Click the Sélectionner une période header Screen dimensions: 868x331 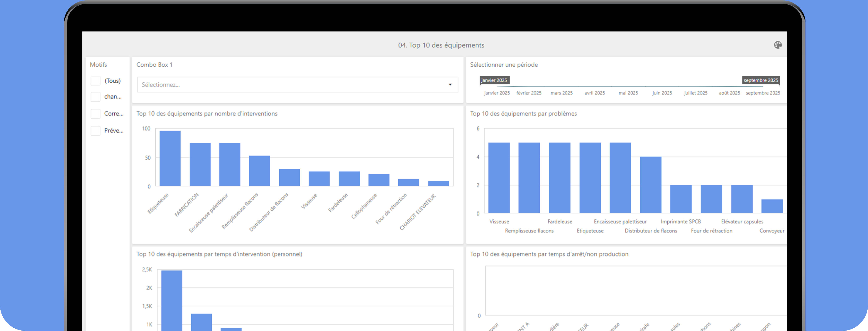click(504, 64)
